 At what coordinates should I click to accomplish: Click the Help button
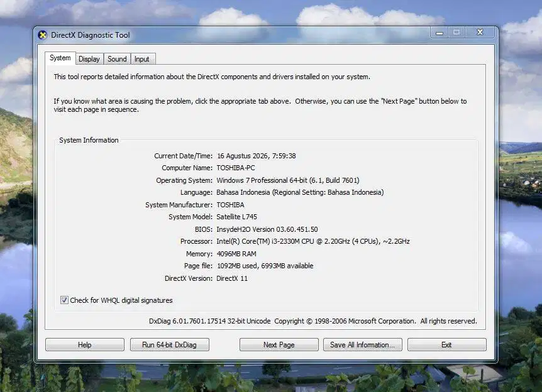(85, 345)
